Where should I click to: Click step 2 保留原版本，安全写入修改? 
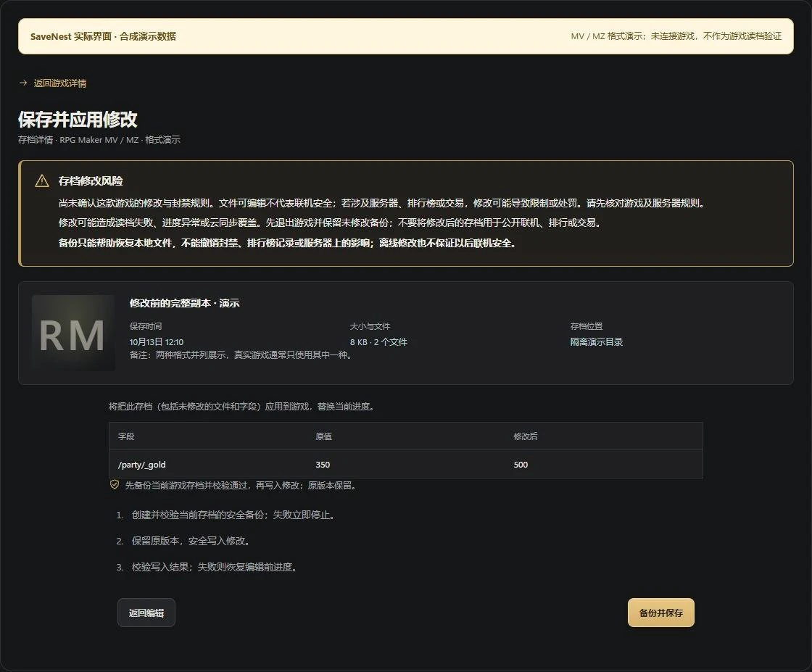(x=191, y=541)
